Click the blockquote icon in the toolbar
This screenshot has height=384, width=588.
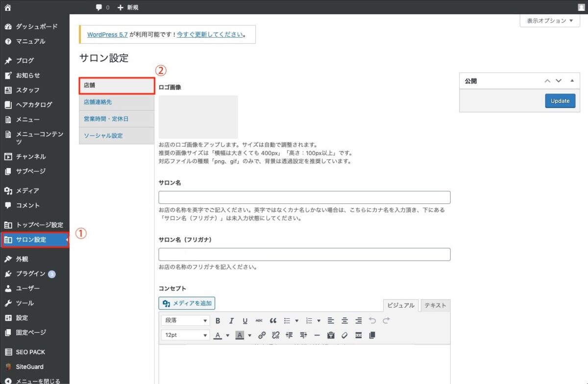(x=273, y=321)
